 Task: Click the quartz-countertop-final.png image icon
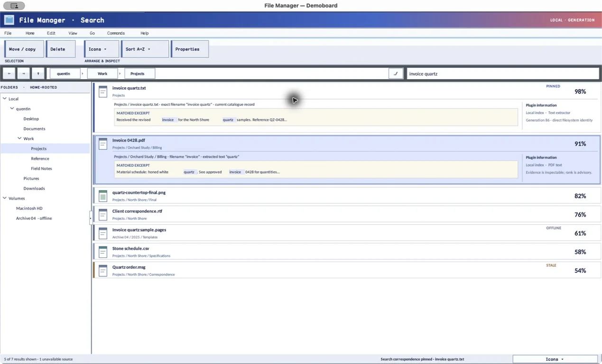pos(103,196)
